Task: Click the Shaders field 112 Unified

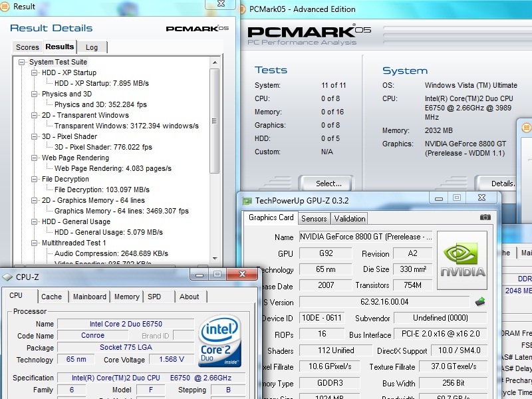Action: 336,350
